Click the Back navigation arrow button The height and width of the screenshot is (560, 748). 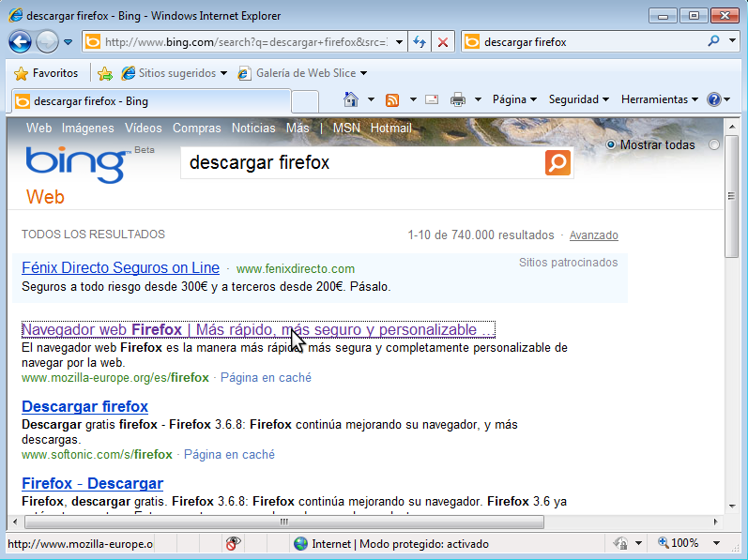(21, 42)
